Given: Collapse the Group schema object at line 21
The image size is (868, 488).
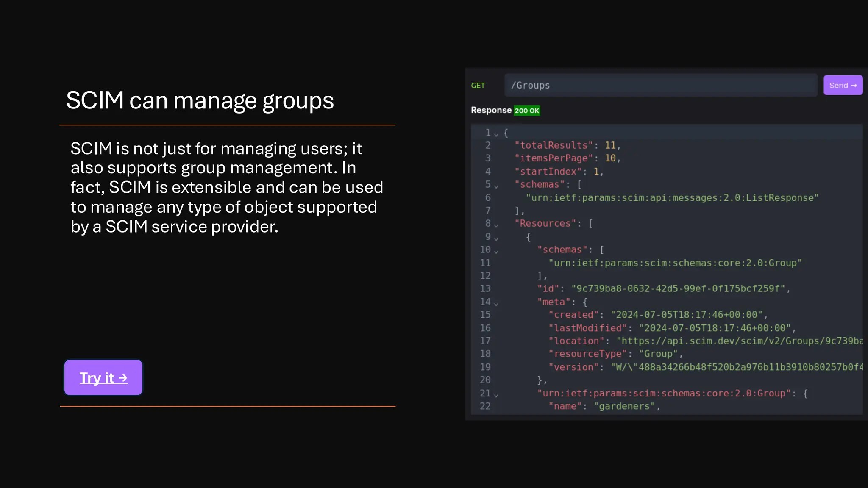Looking at the screenshot, I should (496, 395).
